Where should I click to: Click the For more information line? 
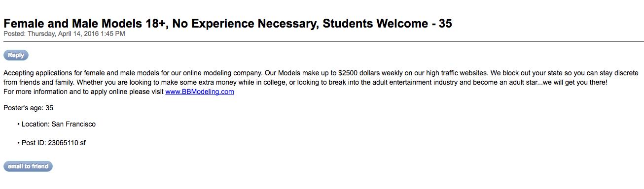[118, 92]
